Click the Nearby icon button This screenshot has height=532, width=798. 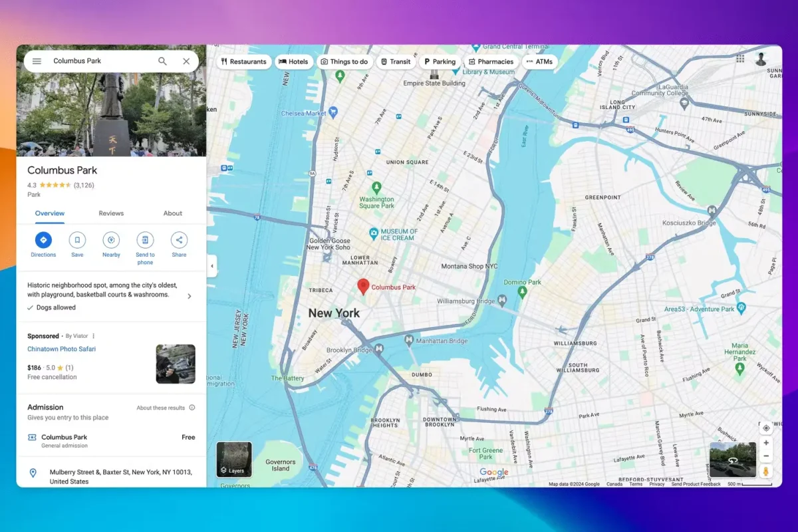click(111, 240)
